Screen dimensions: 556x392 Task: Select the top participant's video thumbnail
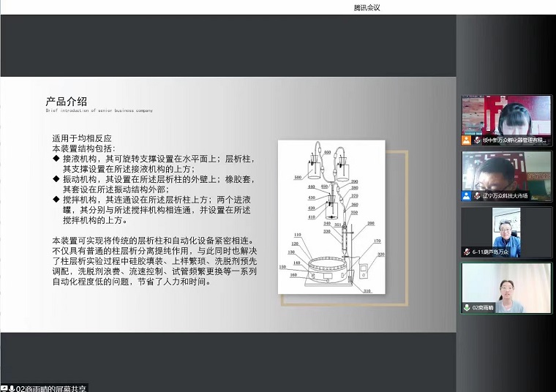[x=506, y=121]
